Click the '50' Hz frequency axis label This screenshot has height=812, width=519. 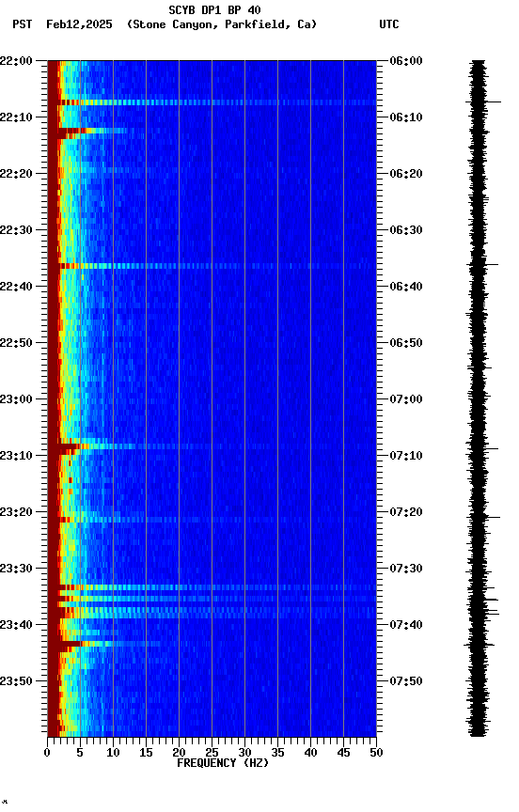(x=377, y=753)
